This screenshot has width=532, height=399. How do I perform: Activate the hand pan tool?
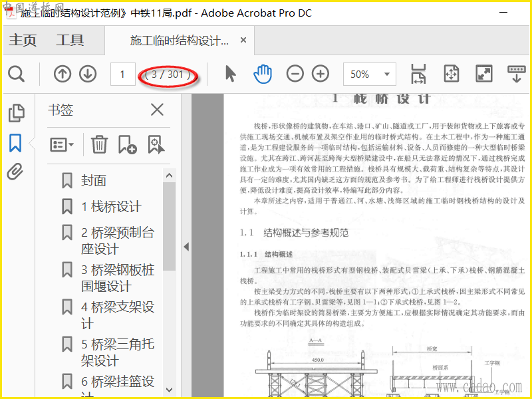pos(263,74)
